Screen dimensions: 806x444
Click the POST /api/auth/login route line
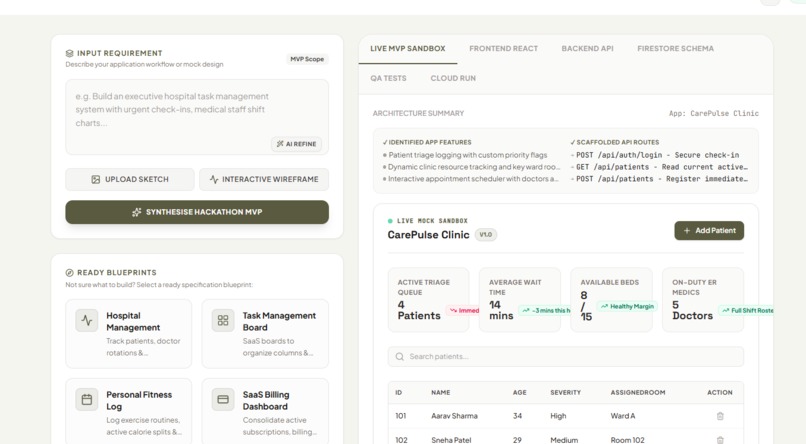[655, 155]
